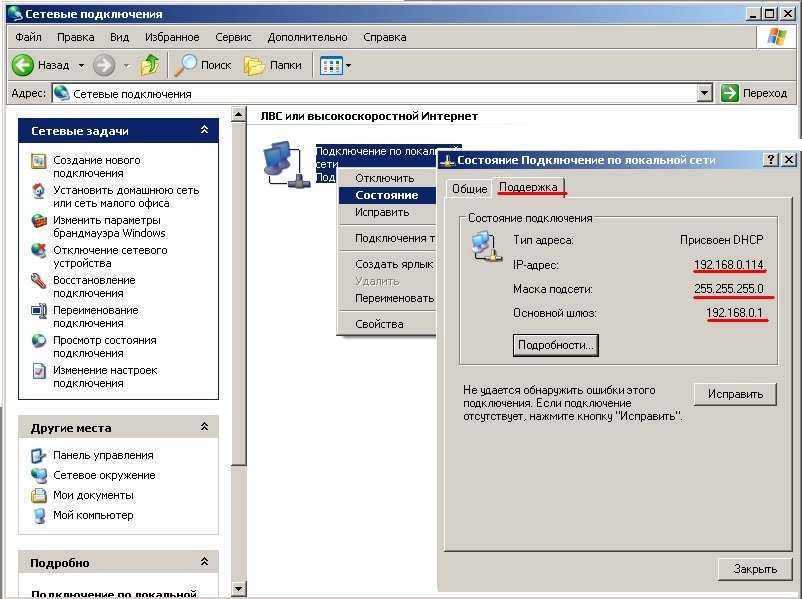Click the left pane scrollbar down arrow

pyautogui.click(x=238, y=590)
